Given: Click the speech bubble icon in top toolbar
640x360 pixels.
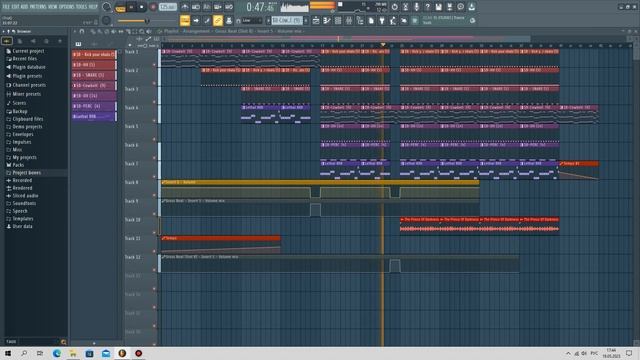Looking at the screenshot, I should pyautogui.click(x=460, y=7).
